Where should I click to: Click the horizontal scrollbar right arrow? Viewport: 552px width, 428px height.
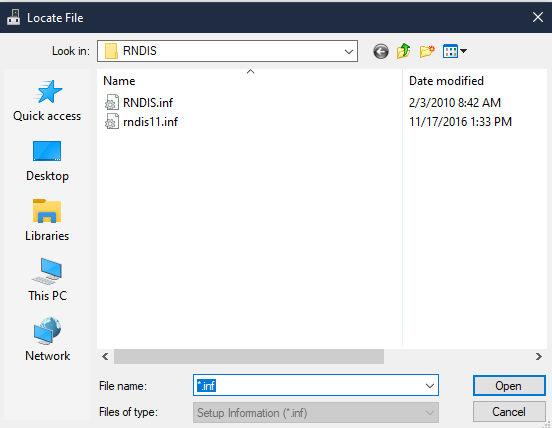point(539,357)
